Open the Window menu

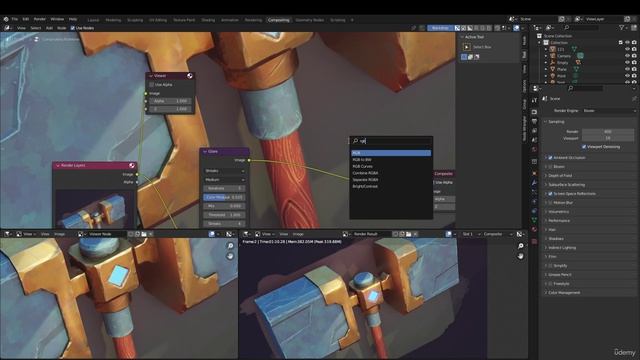57,19
